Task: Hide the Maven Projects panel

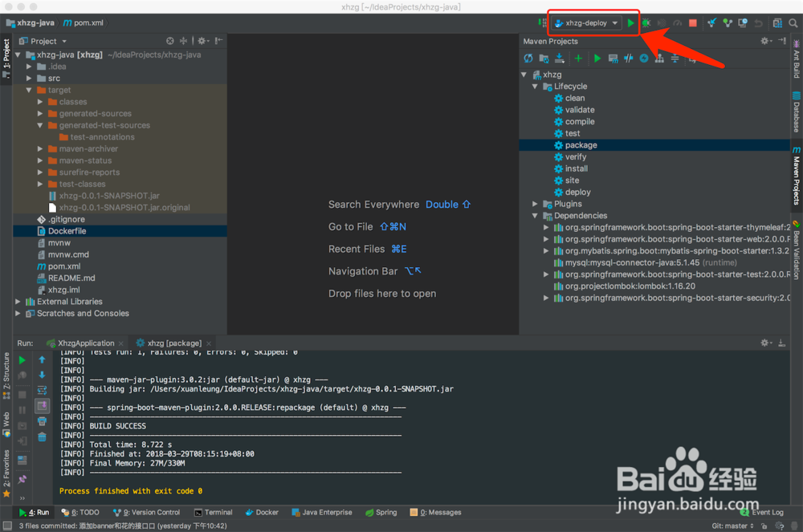Action: [782, 41]
